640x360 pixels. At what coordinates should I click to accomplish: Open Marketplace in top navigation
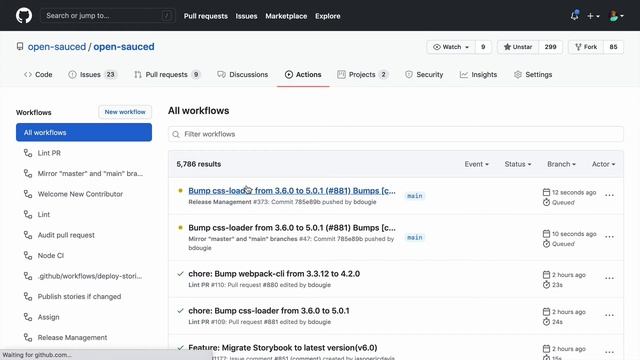coord(286,16)
